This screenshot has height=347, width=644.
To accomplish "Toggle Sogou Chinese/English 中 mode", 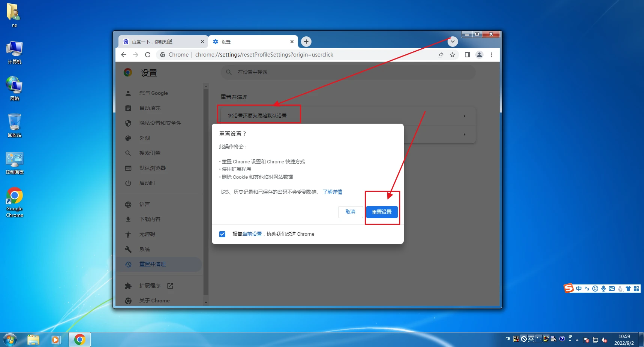I will [579, 289].
